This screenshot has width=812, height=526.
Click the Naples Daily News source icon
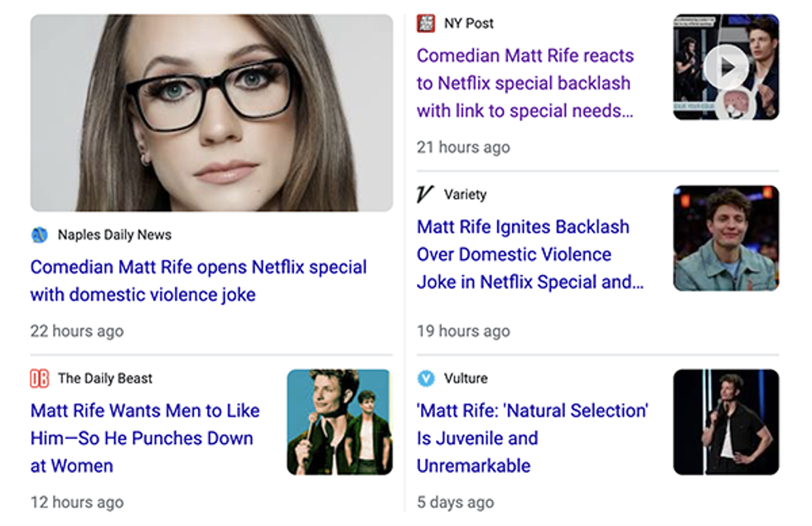(x=40, y=235)
